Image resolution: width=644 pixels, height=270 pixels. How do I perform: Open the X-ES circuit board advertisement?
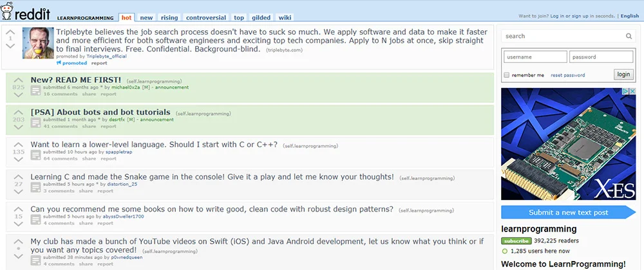pyautogui.click(x=569, y=144)
